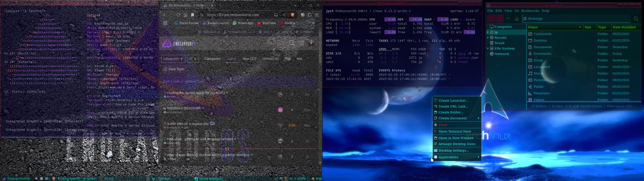Open topic 'A little joke on a regular day'
The image size is (644, 181).
(x=188, y=124)
